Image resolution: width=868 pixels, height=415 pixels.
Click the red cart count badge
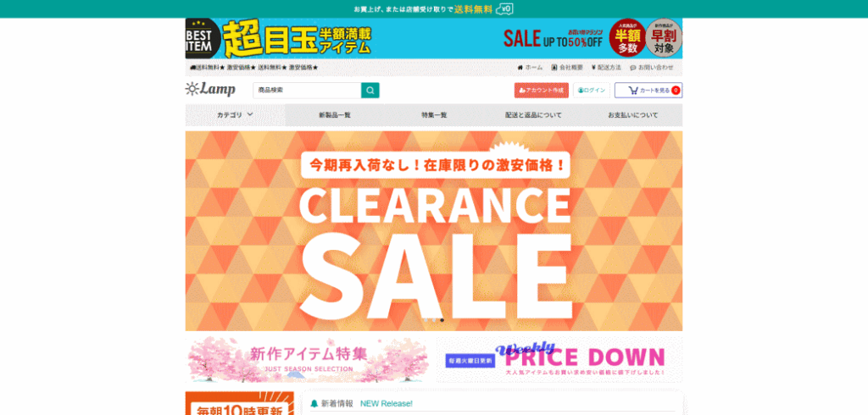tap(676, 90)
